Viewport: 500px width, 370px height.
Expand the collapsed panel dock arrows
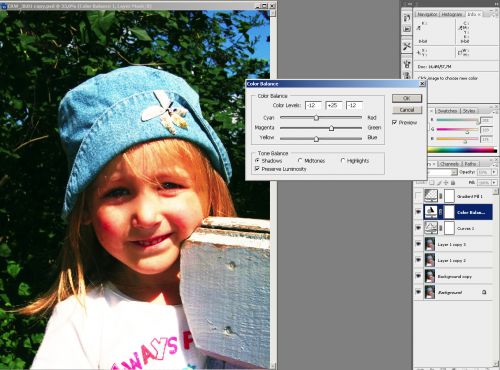click(x=409, y=4)
